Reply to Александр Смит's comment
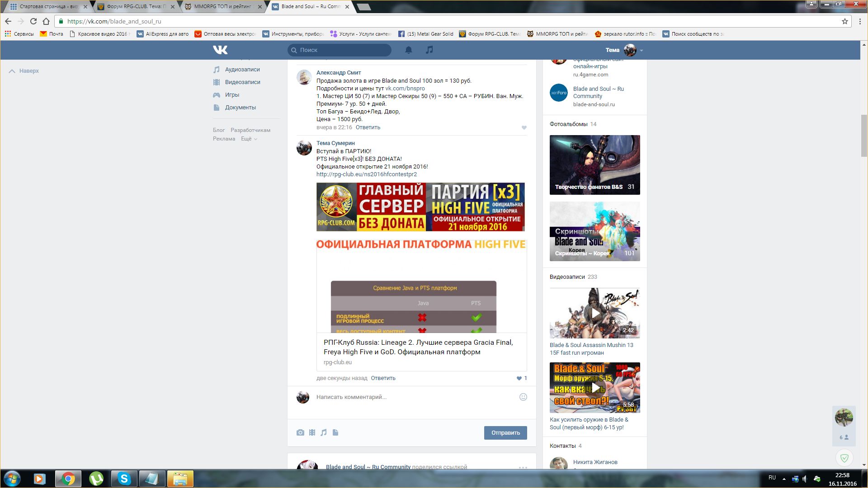 click(x=368, y=127)
